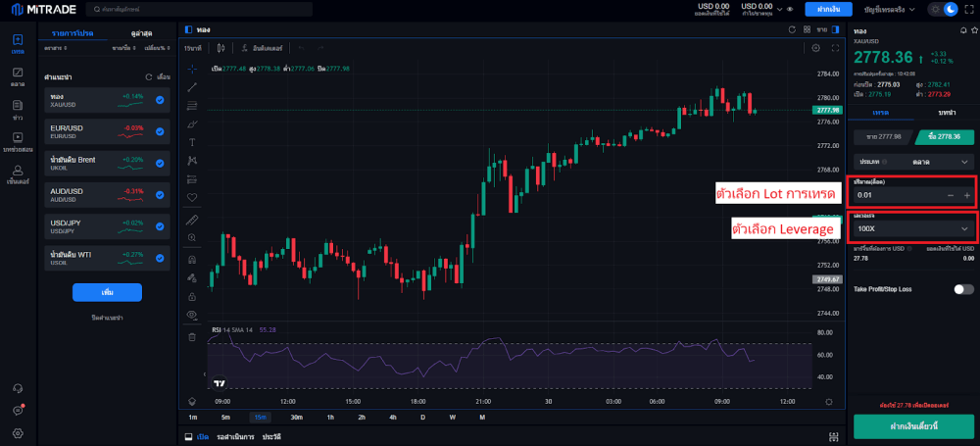Viewport: 980px width, 446px height.
Task: Select the 4h timeframe tab
Action: pyautogui.click(x=392, y=417)
